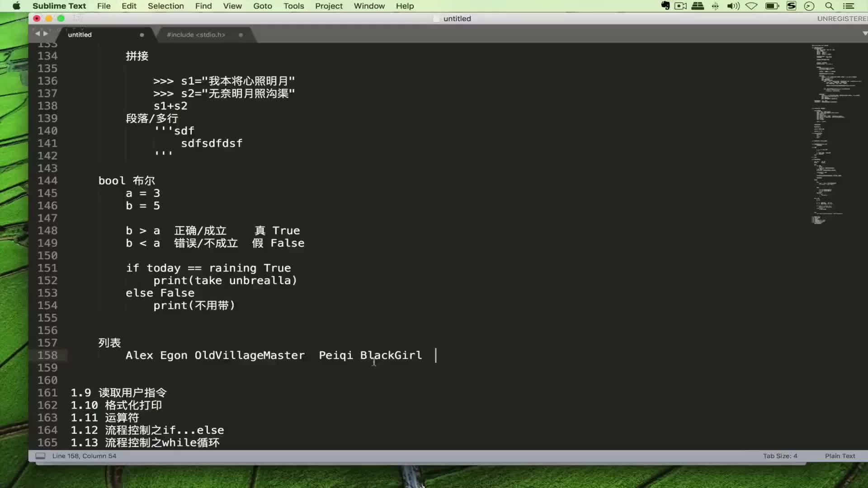Image resolution: width=868 pixels, height=488 pixels.
Task: Click line number 158 in gutter
Action: click(47, 356)
